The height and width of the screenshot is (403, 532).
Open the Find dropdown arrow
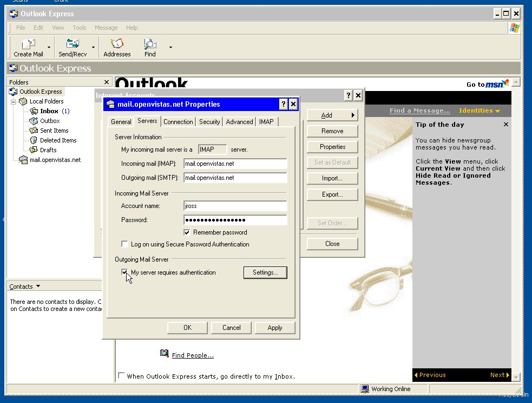(170, 47)
